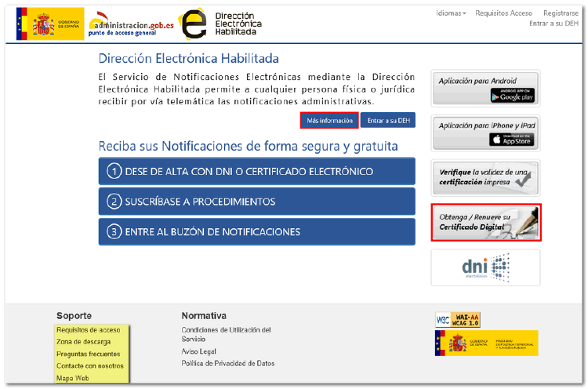Open Aplicación para Android banner
588x389 pixels.
[485, 89]
